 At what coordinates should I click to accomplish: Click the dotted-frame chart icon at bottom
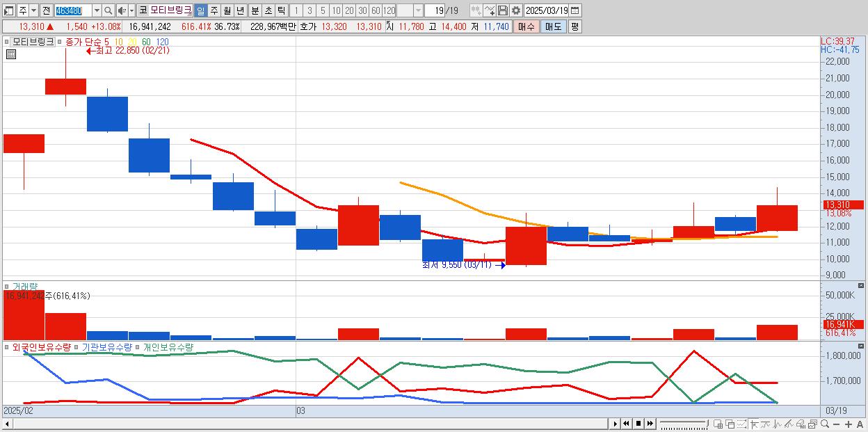[741, 424]
